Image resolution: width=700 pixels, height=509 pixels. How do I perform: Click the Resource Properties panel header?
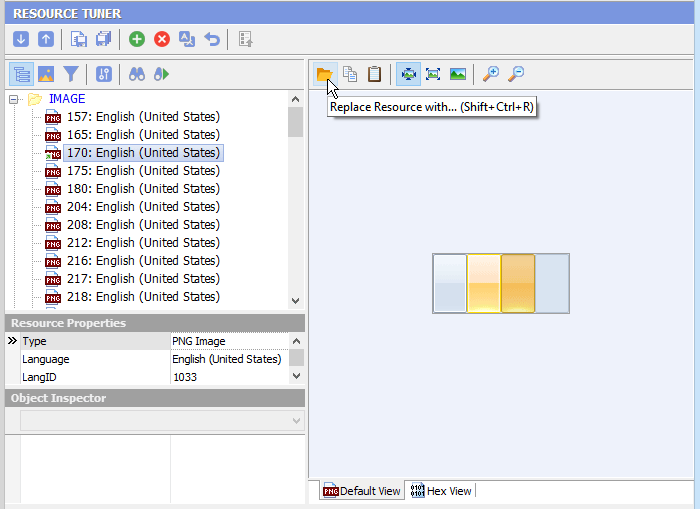click(155, 323)
